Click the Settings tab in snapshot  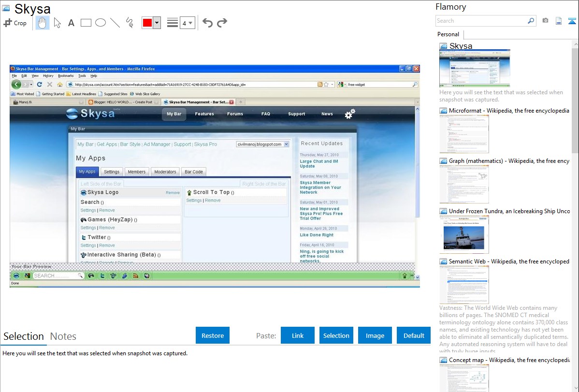pyautogui.click(x=112, y=172)
